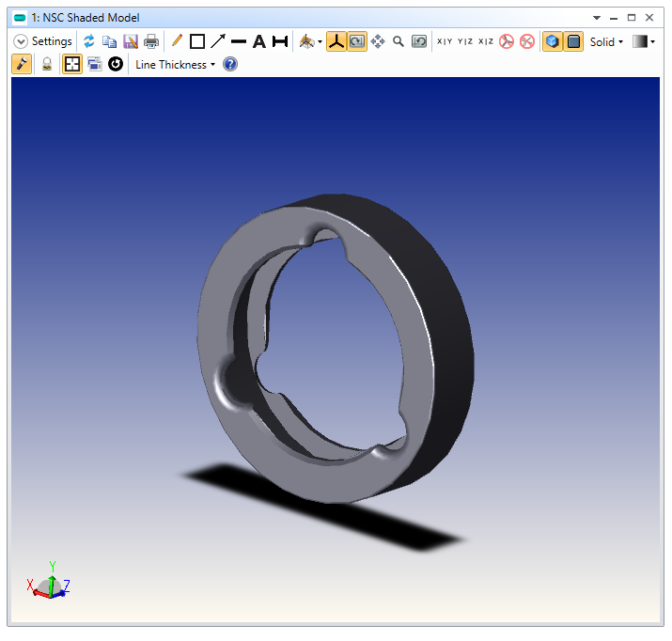
Task: Click the refresh/update view icon
Action: click(89, 41)
